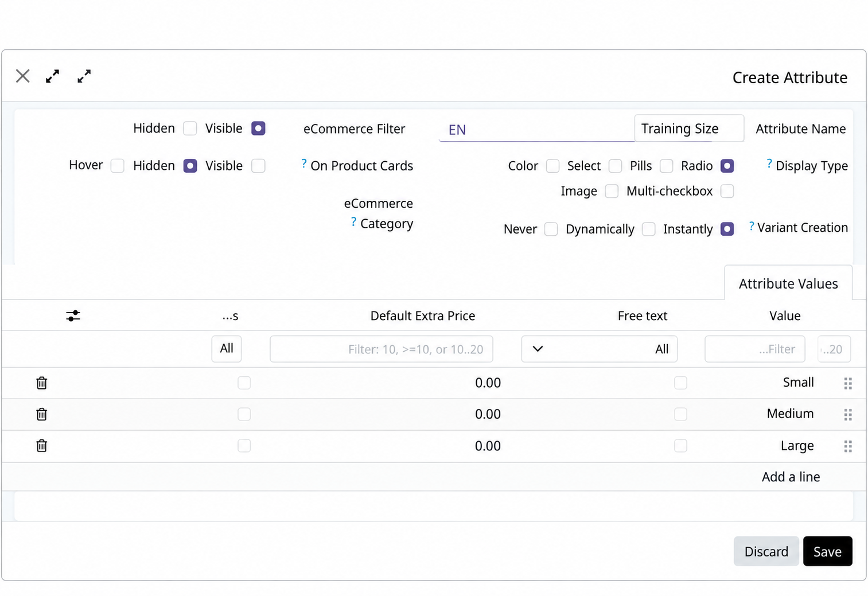Click Save button

[827, 551]
